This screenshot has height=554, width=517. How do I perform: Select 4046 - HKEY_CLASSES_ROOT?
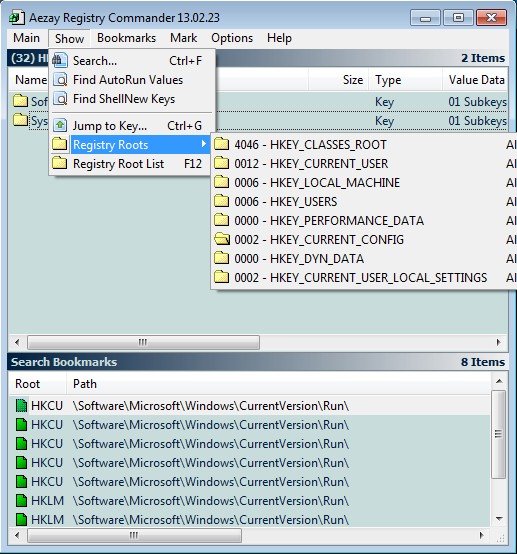[364, 145]
